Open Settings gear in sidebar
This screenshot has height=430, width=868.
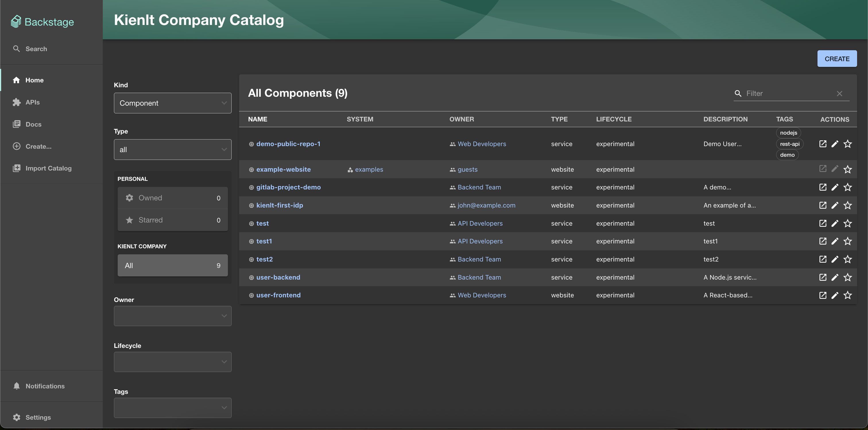click(17, 417)
